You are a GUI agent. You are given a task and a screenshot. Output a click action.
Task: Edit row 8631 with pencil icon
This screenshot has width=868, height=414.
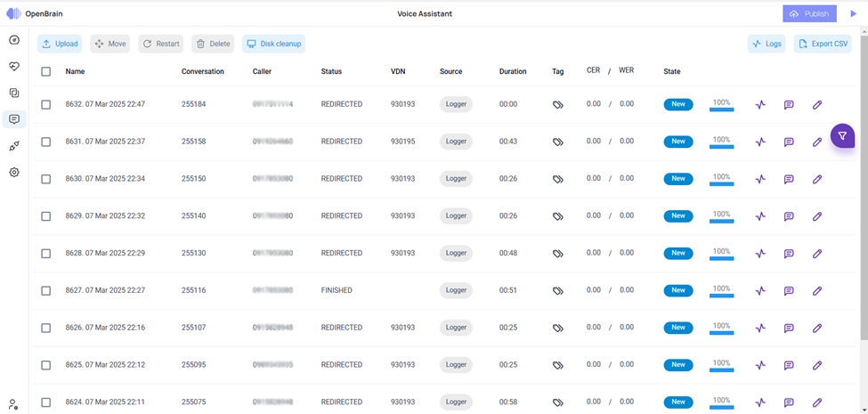pos(817,142)
